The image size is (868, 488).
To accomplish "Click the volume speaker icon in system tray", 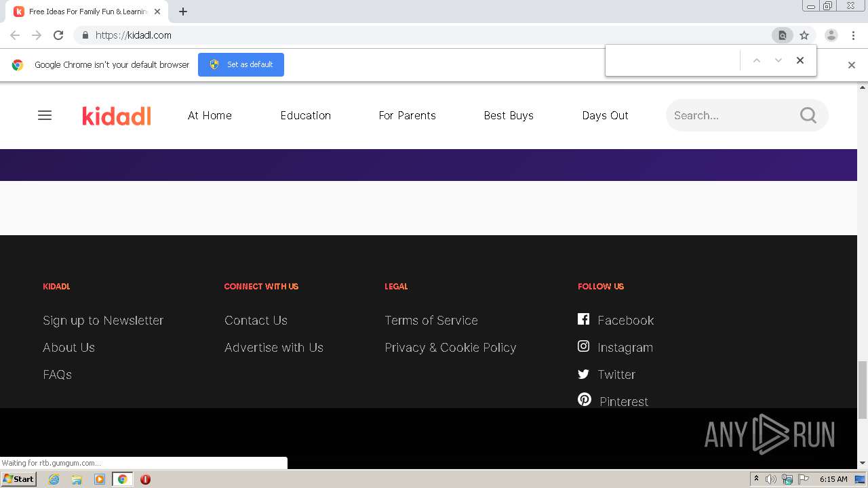I will [x=771, y=479].
